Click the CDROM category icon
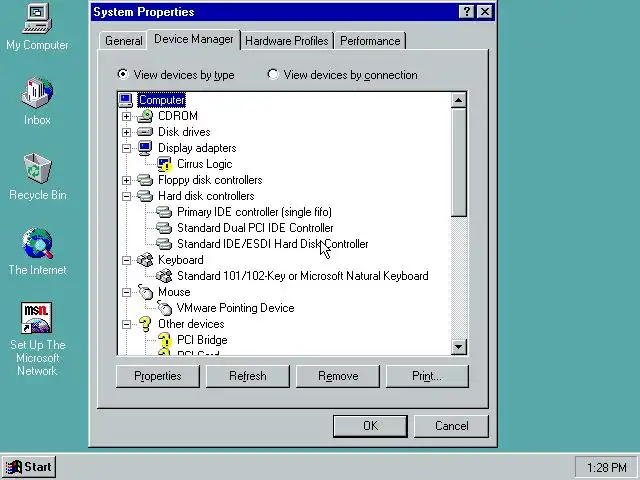Viewport: 640px width, 480px height. coord(145,116)
